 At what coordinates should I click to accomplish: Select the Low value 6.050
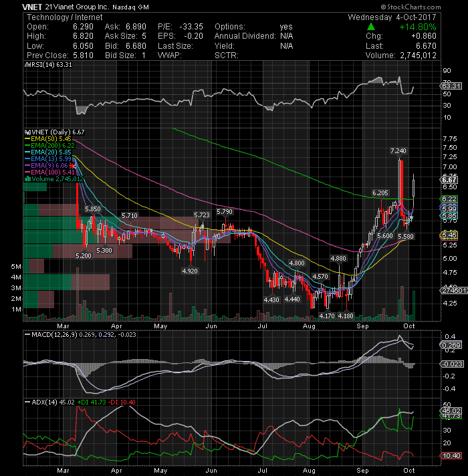click(83, 46)
